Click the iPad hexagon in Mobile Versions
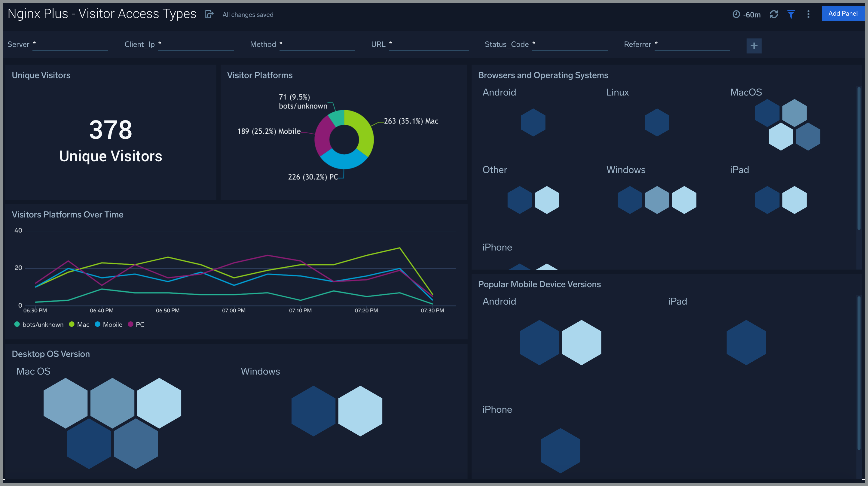 click(x=746, y=342)
